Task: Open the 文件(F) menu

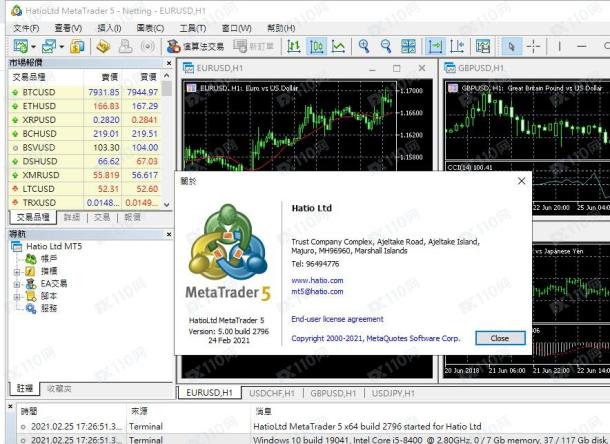Action: (x=26, y=28)
